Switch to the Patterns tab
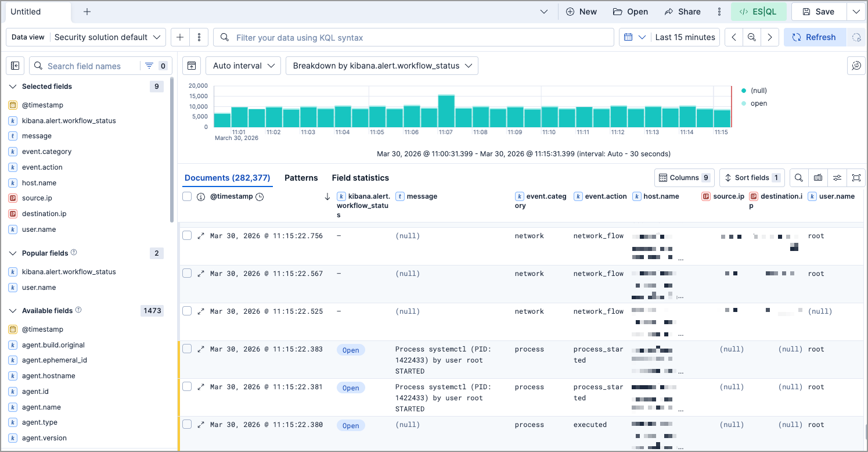The image size is (868, 452). pos(301,178)
